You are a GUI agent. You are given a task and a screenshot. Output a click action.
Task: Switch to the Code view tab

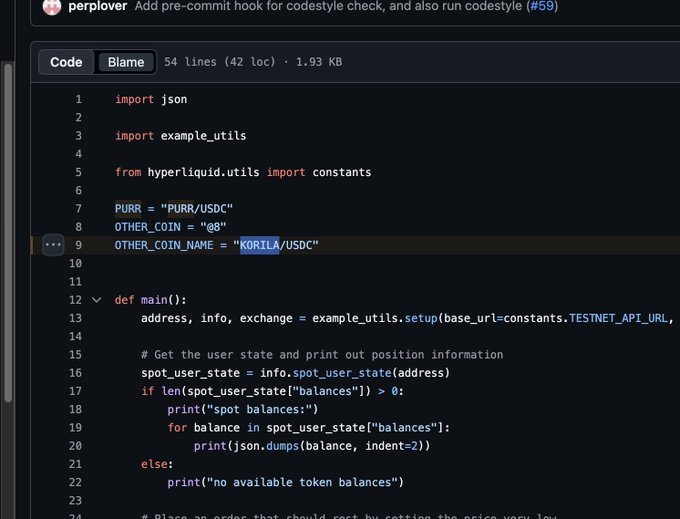(66, 62)
